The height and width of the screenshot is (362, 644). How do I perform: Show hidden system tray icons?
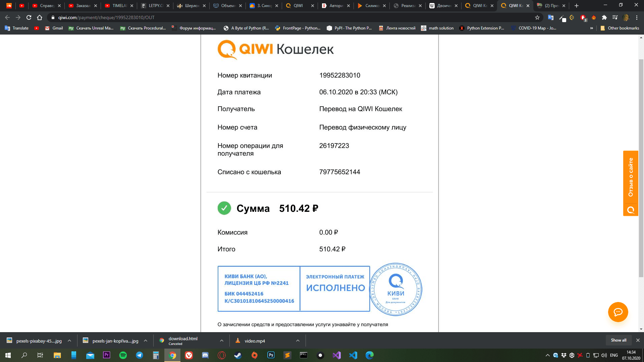click(548, 355)
